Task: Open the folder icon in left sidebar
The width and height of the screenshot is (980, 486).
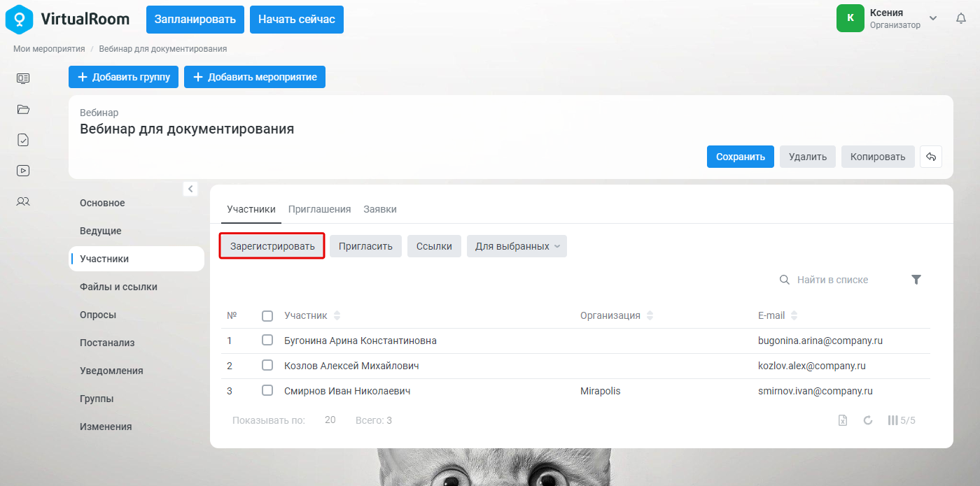Action: tap(23, 109)
